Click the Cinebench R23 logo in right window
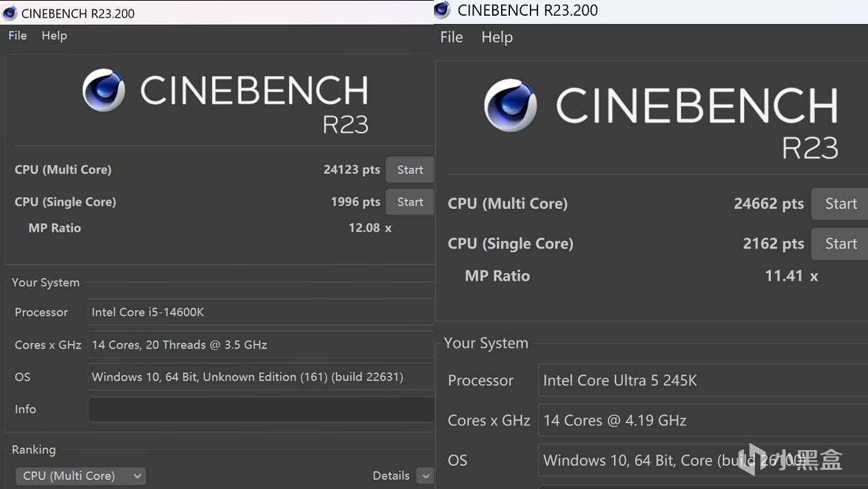 [x=661, y=118]
